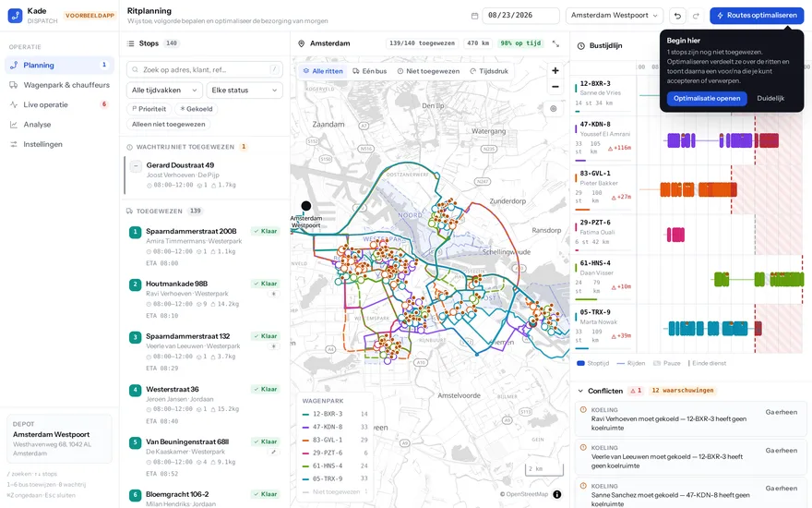Toggle 05-TRX-9 route visibility in the legend

point(335,479)
